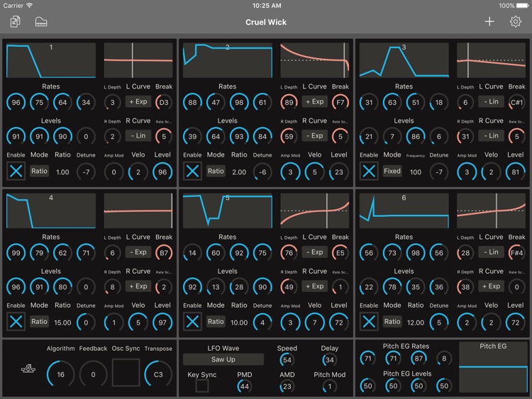Viewport: 532px width, 399px height.
Task: Open the Pitch EG graph
Action: (x=493, y=367)
